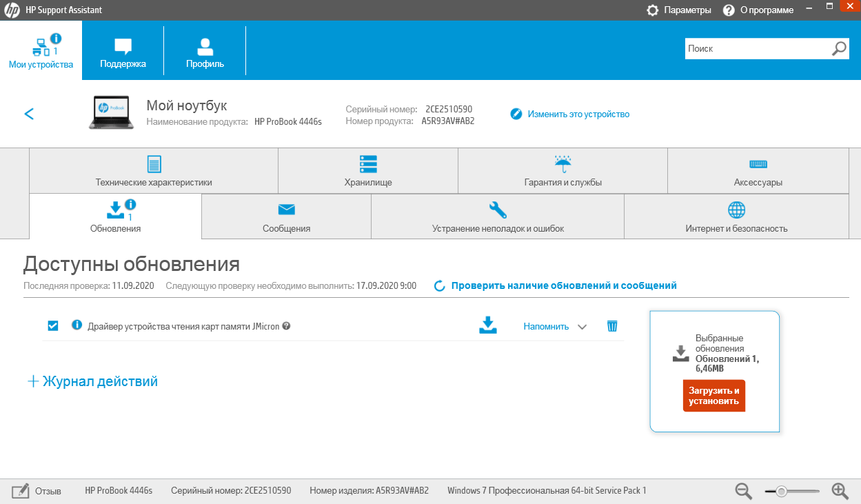Click product number A5R93AV#AB2 in header
This screenshot has width=861, height=504.
(x=448, y=121)
